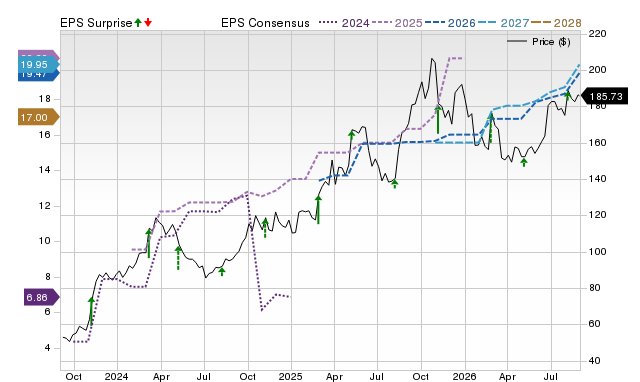Click the earliest green surprise arrow near EPS 6
The image size is (640, 382).
(91, 311)
